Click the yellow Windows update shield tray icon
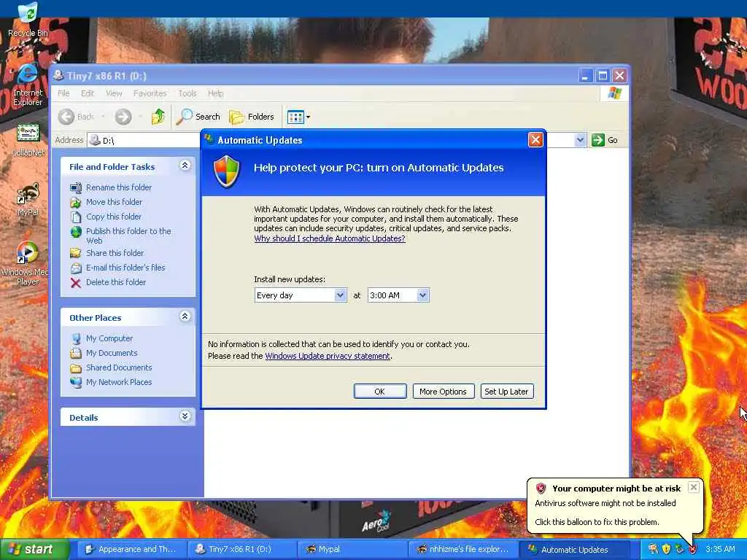 tap(666, 549)
